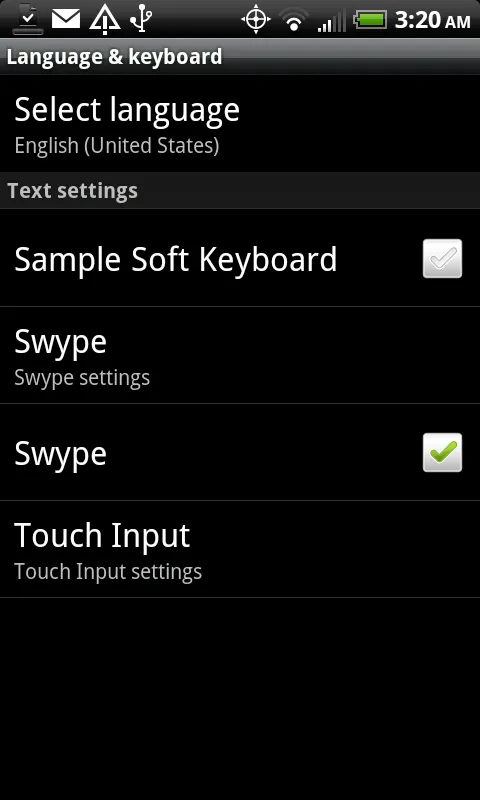The image size is (480, 800).
Task: Tap the green battery icon
Action: [370, 20]
